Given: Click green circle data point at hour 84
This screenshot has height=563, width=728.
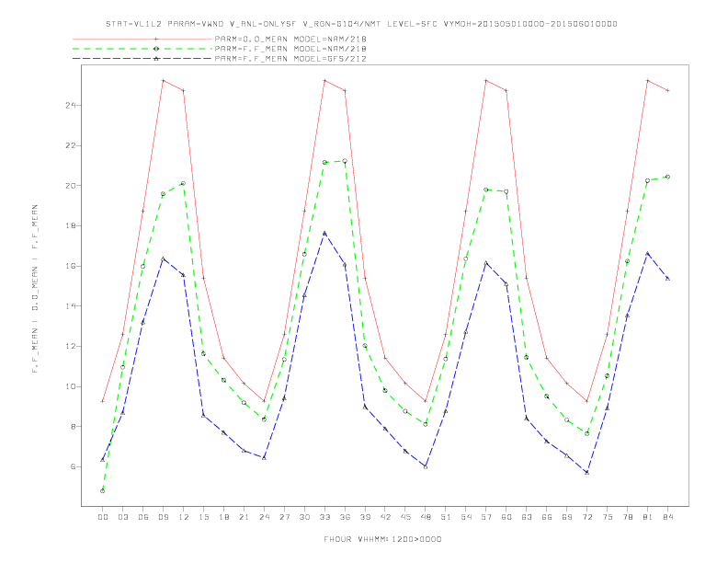Looking at the screenshot, I should tap(668, 177).
